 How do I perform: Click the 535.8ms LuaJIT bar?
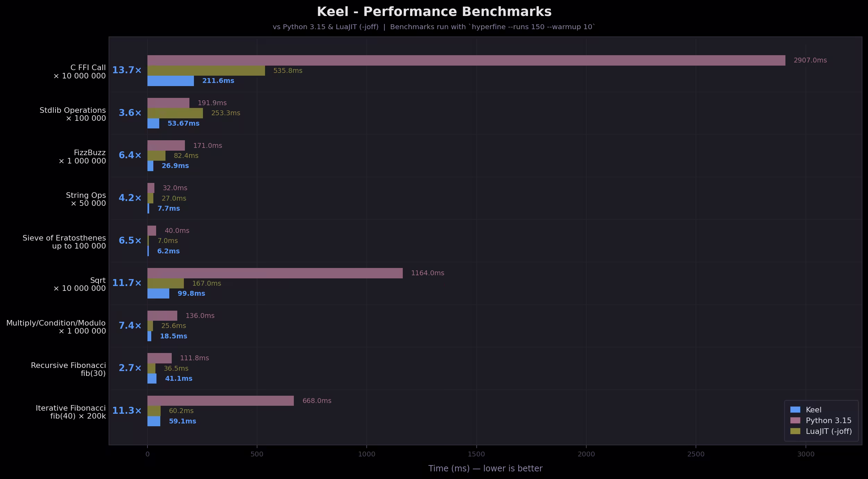coord(206,70)
